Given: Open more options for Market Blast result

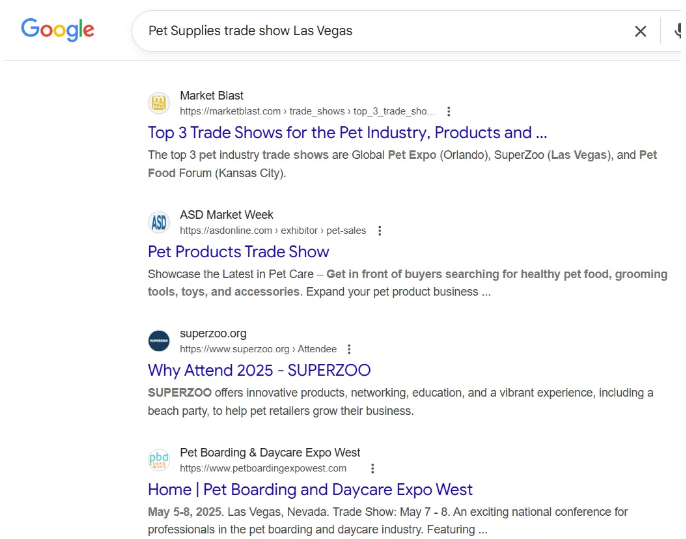Looking at the screenshot, I should point(449,112).
